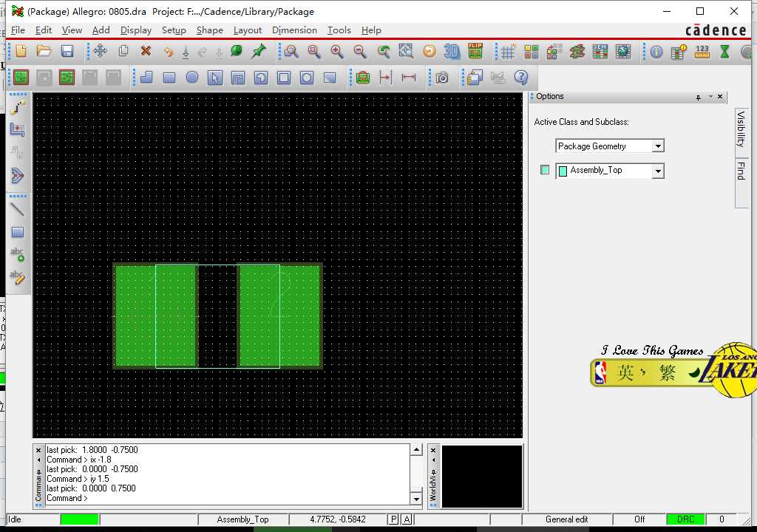Click the Command > ix -1.8 line
The height and width of the screenshot is (532, 757).
point(79,460)
